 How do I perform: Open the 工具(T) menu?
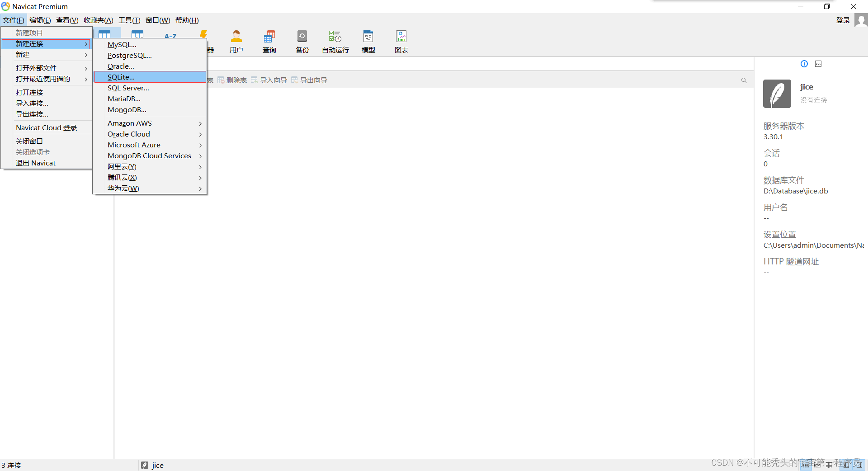129,20
